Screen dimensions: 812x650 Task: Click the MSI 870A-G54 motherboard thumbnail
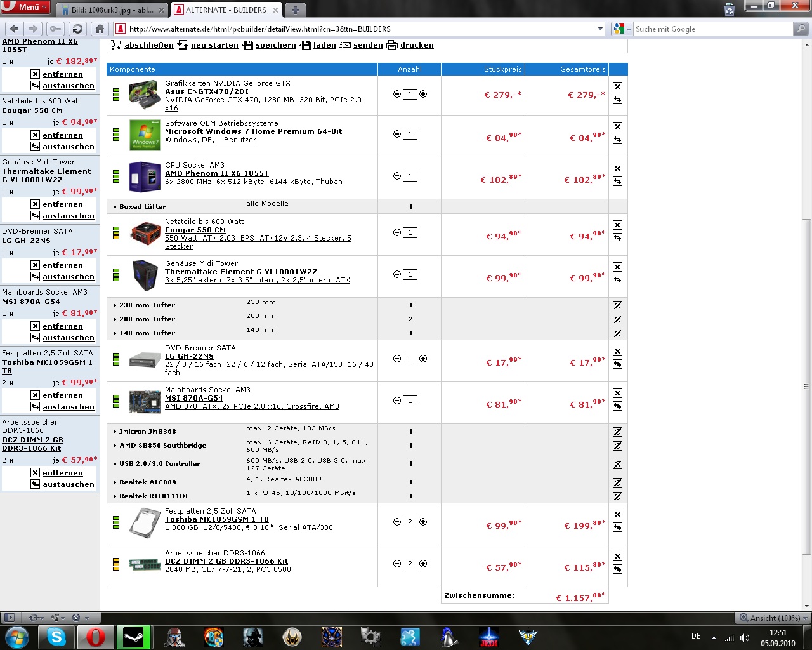pos(145,401)
